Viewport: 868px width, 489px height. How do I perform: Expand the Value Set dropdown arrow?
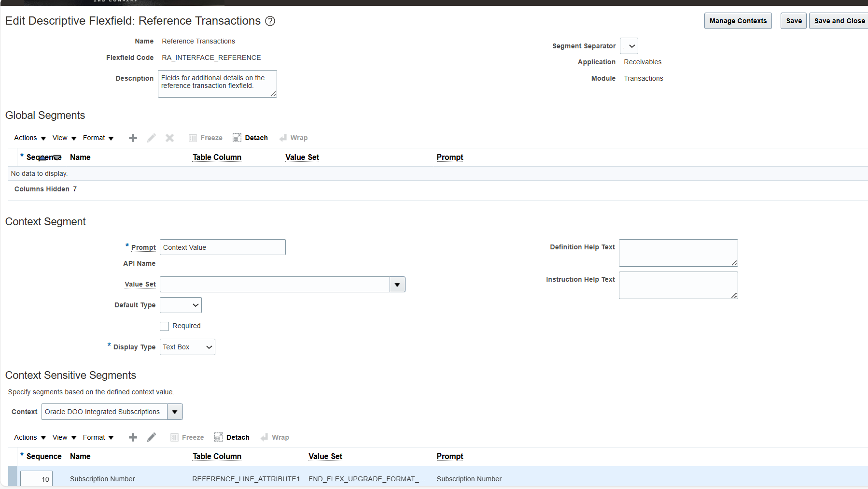[397, 285]
